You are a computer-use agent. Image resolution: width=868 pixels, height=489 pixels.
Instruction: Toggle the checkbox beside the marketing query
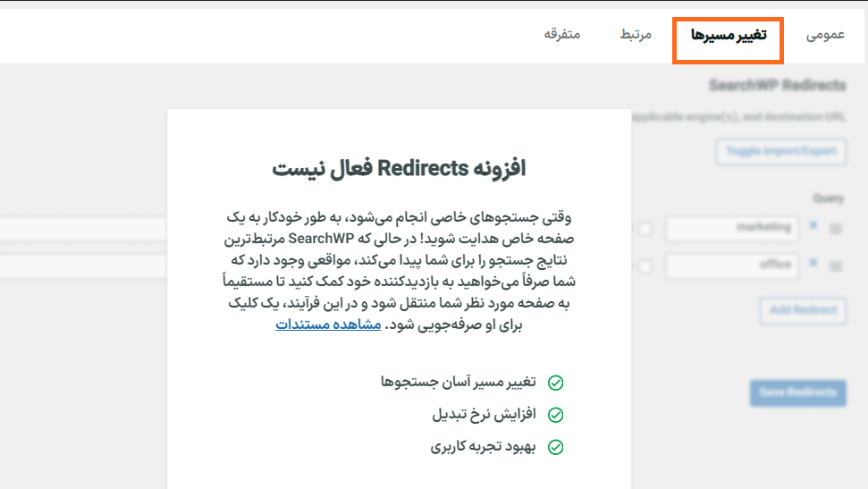pos(645,229)
